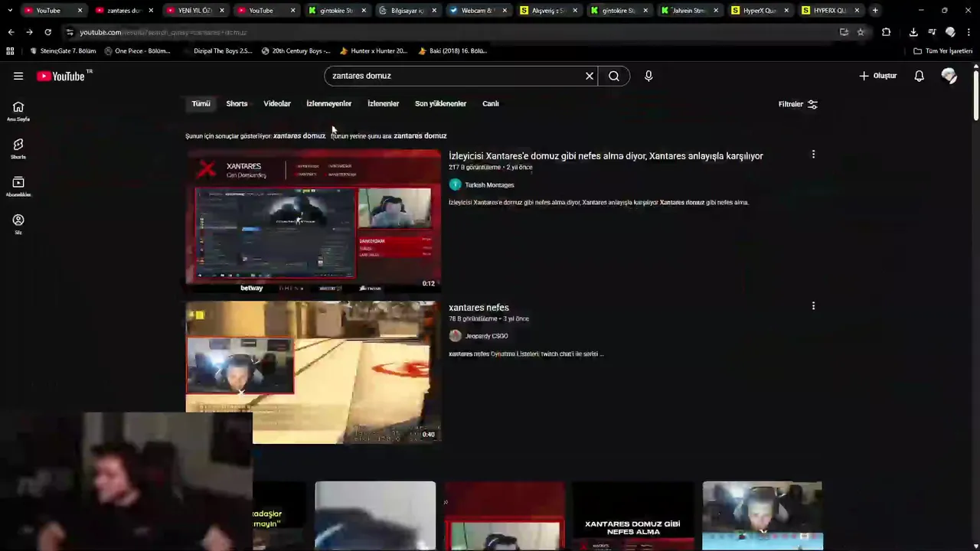
Task: Open the Steins;Gate 7. Bölüm bookmark
Action: [x=63, y=51]
